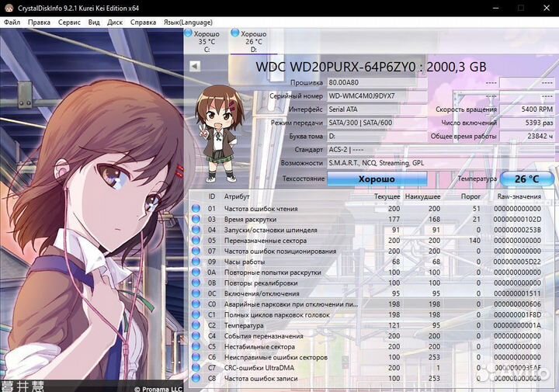Image resolution: width=559 pixels, height=392 pixels.
Task: Click the Текущее column header
Action: (x=387, y=196)
